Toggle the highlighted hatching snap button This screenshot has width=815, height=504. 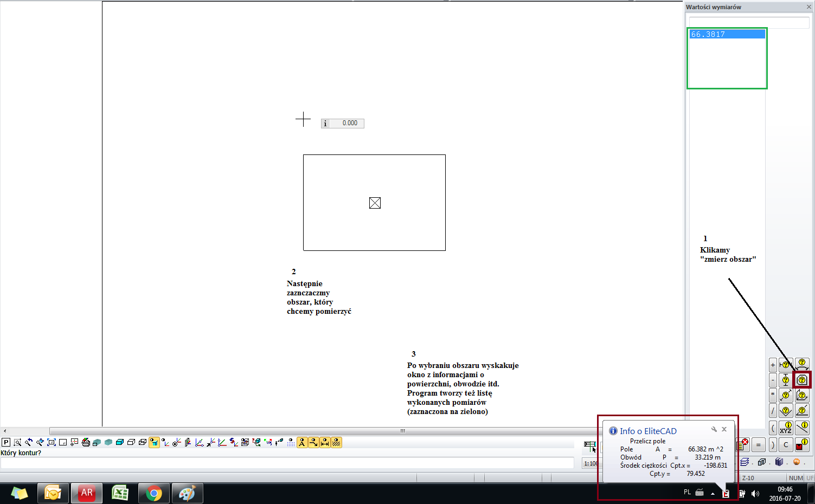[336, 442]
